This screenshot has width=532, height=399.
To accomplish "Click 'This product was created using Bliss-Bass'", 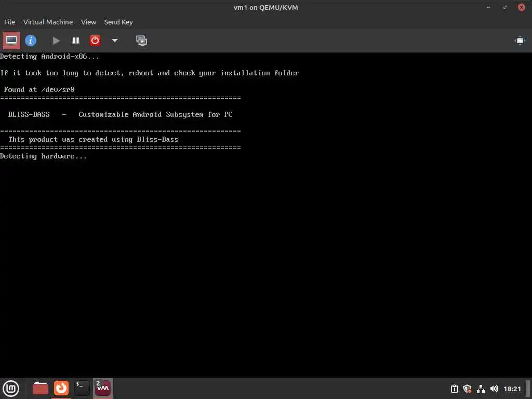I will [94, 139].
